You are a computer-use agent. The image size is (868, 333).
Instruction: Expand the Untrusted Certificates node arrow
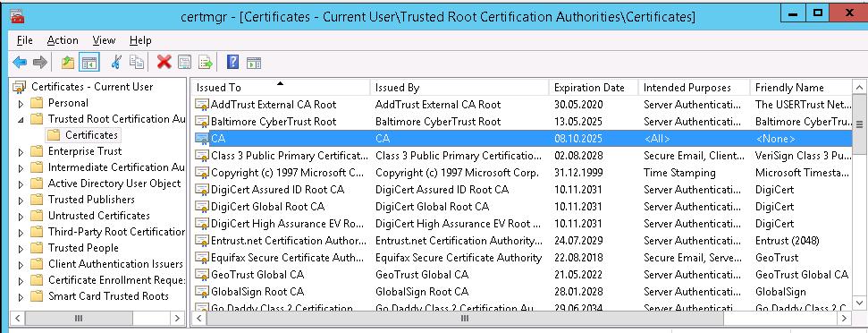pyautogui.click(x=21, y=216)
